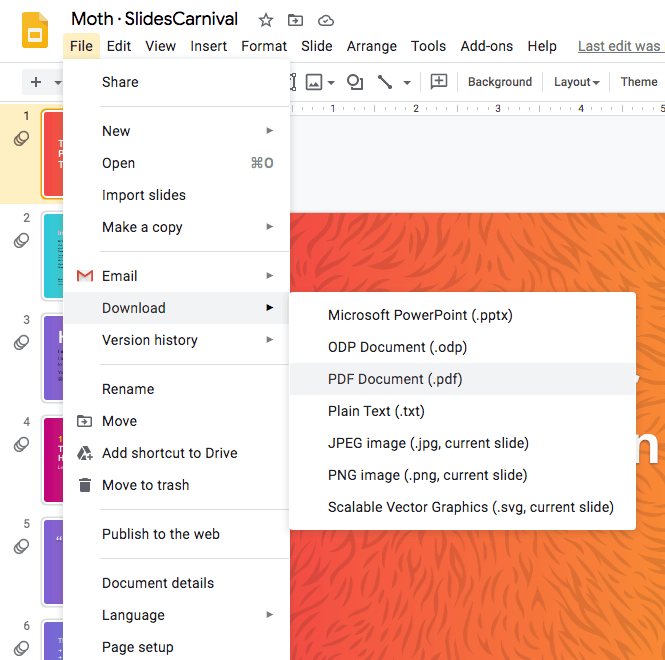The height and width of the screenshot is (660, 665).
Task: Click the Theme button
Action: coord(638,82)
